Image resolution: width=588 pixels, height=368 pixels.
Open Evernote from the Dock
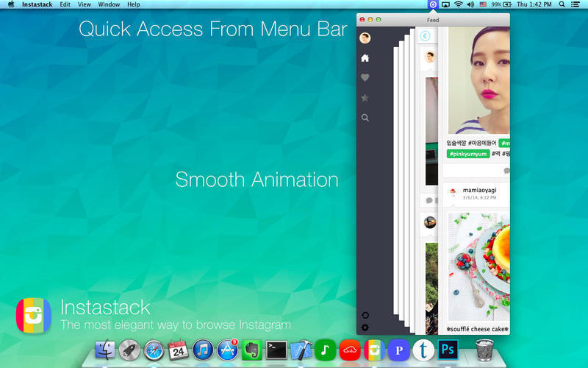(x=251, y=350)
